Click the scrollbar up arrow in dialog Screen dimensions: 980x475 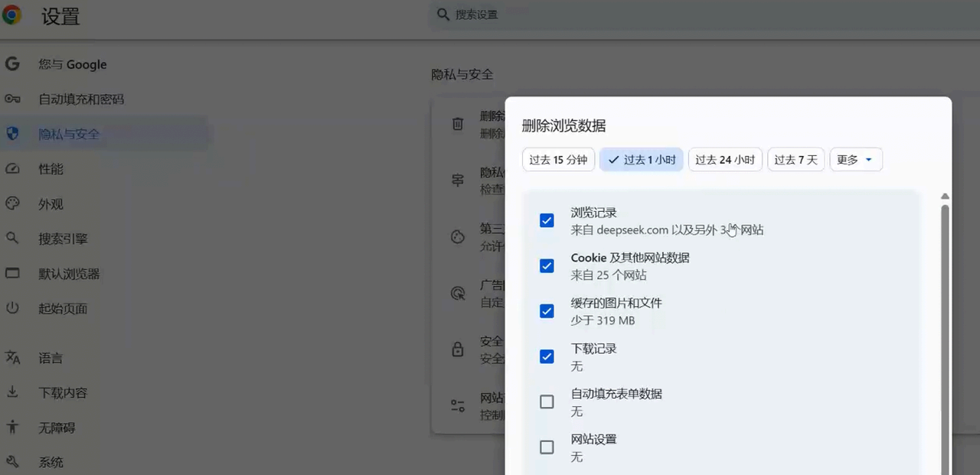[945, 197]
